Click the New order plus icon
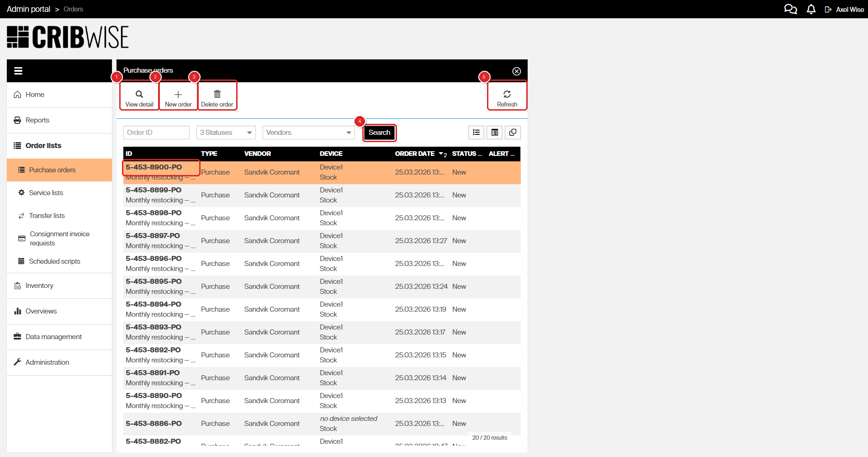Screen dimensions: 868x457 point(178,94)
